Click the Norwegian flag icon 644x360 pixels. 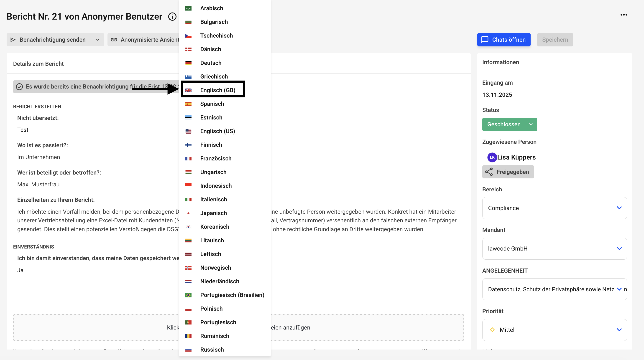(188, 268)
